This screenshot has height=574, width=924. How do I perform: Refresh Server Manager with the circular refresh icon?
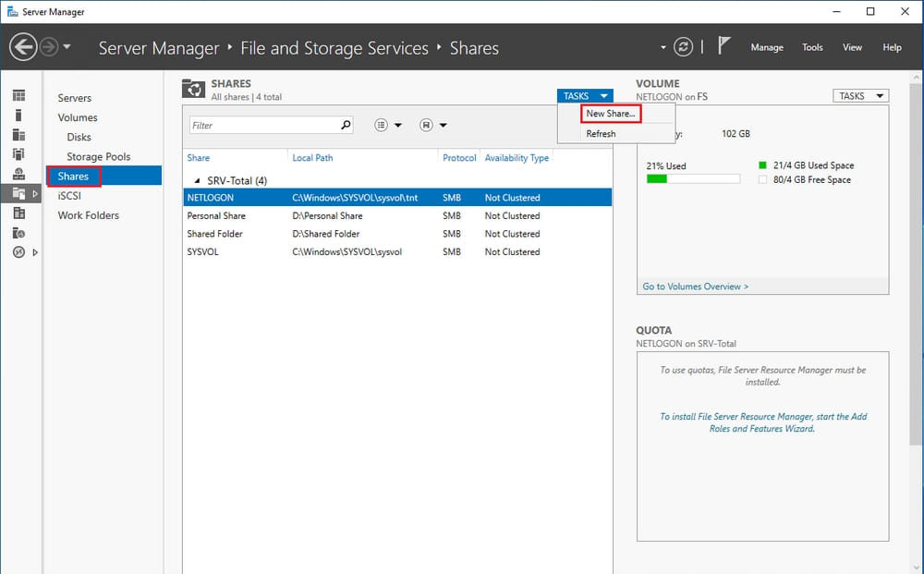tap(683, 47)
